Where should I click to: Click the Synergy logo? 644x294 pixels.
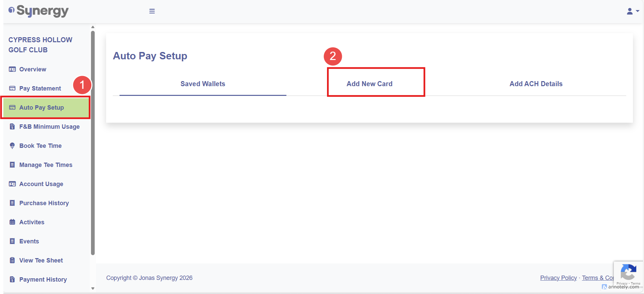click(39, 11)
